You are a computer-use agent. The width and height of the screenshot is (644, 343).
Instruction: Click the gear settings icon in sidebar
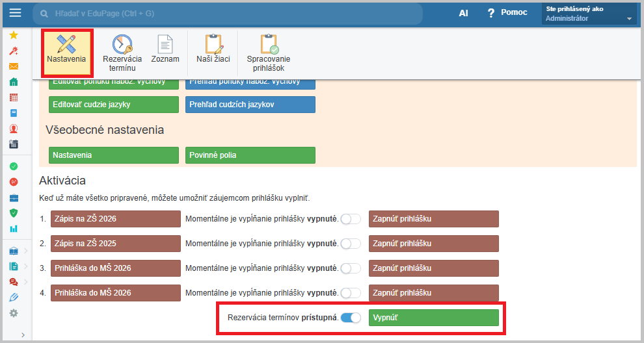pos(14,313)
